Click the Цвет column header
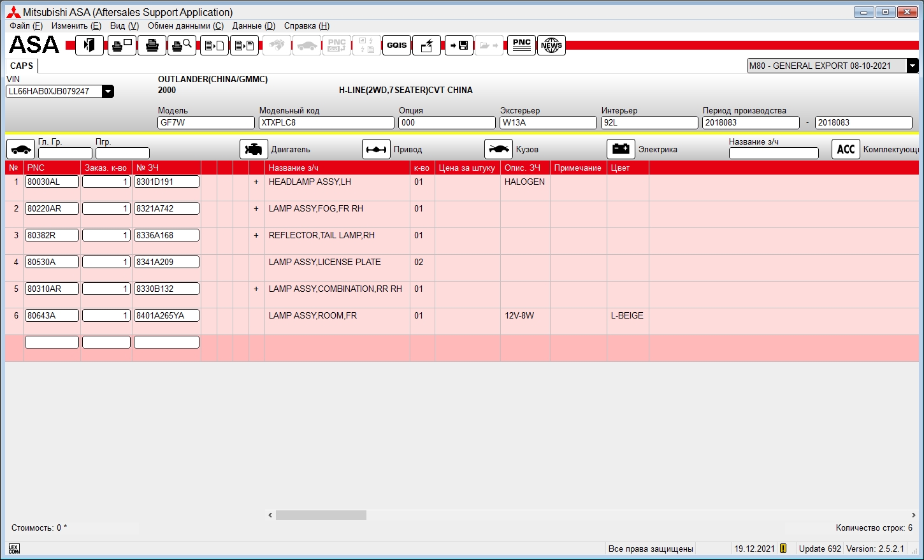924x560 pixels. [628, 168]
